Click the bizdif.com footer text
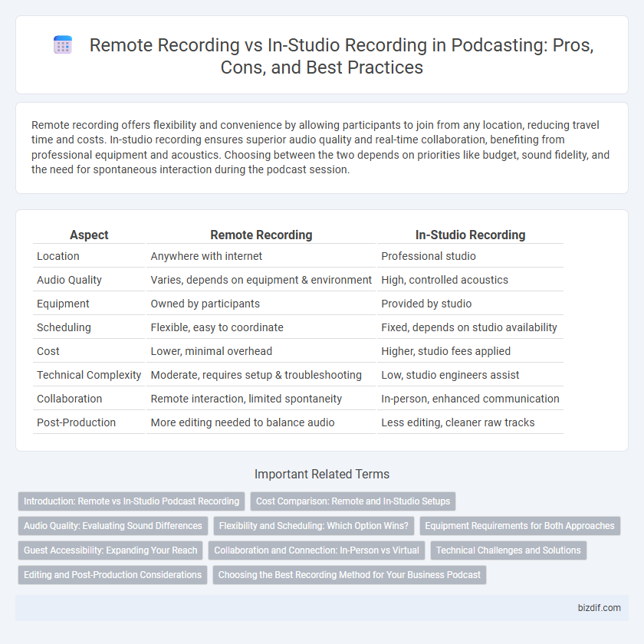Viewport: 644px width, 644px height. click(599, 608)
